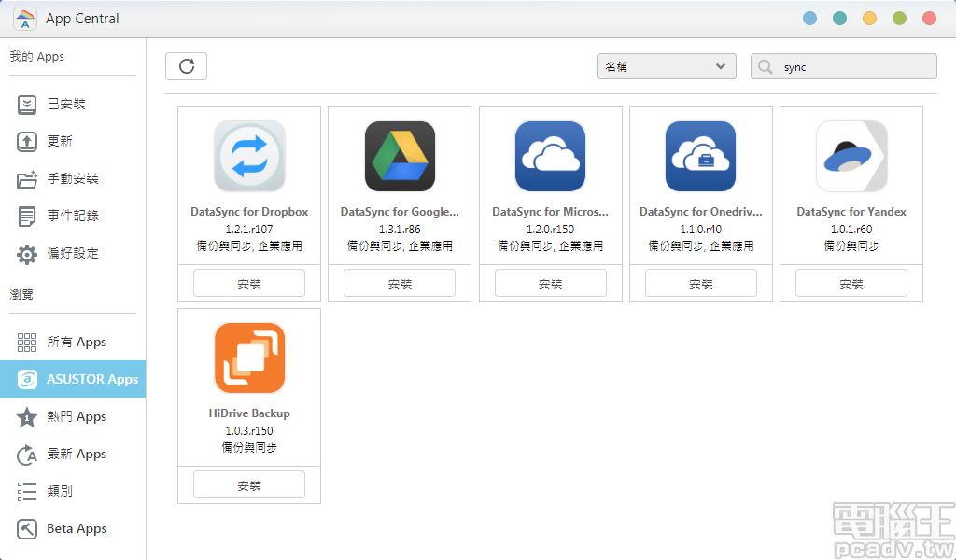
Task: Select 手動安裝 from the sidebar
Action: click(73, 179)
